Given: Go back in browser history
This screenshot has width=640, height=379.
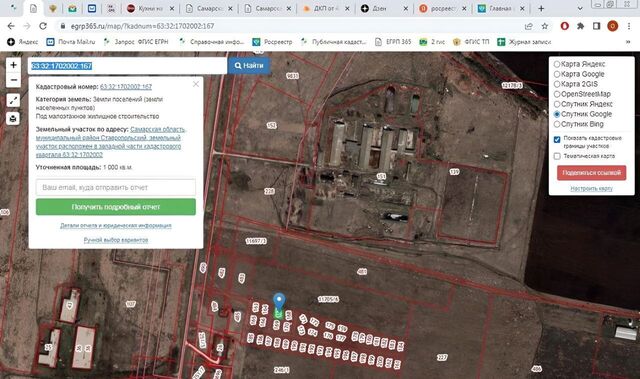Looking at the screenshot, I should click(x=11, y=26).
